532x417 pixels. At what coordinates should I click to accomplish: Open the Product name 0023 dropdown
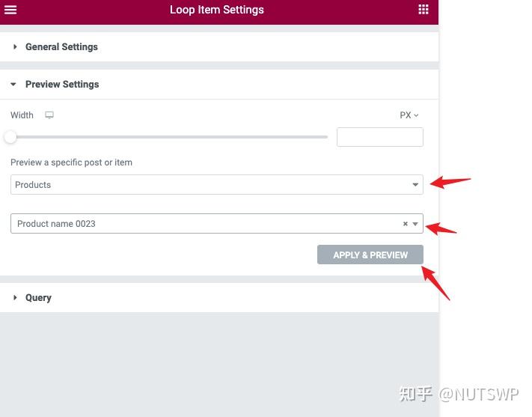coord(217,223)
